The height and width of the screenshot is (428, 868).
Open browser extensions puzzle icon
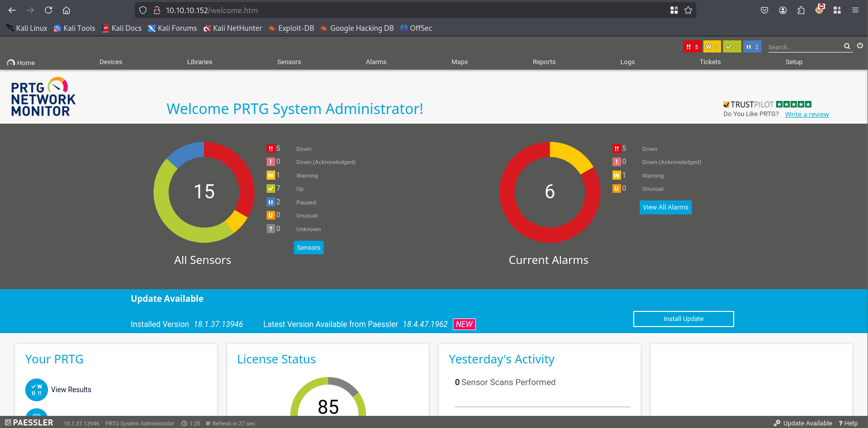[x=801, y=10]
